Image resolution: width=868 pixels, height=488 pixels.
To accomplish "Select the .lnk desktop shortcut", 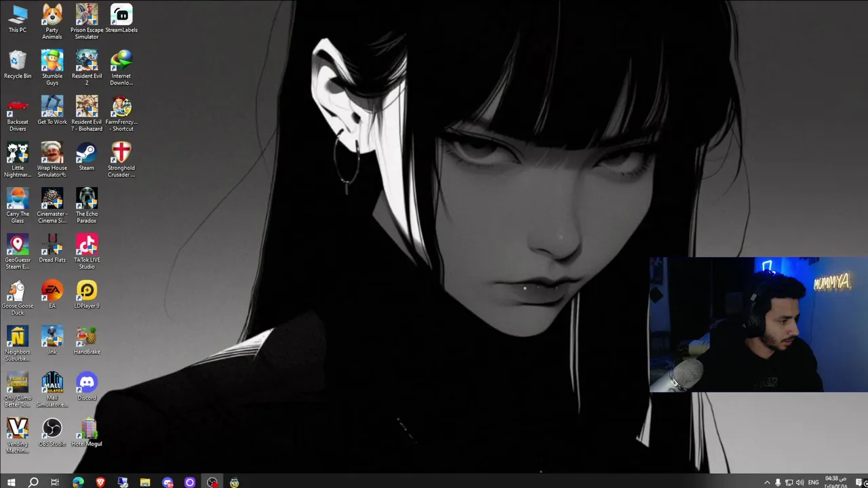I will click(x=52, y=341).
